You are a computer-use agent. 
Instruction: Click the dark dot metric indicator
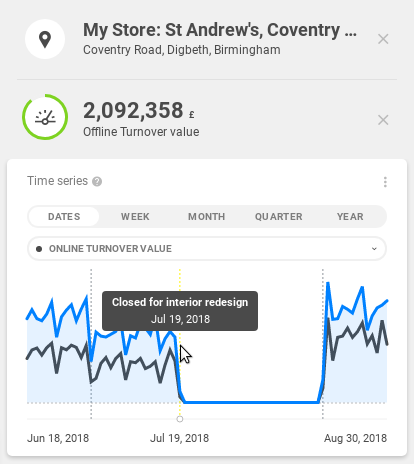39,249
